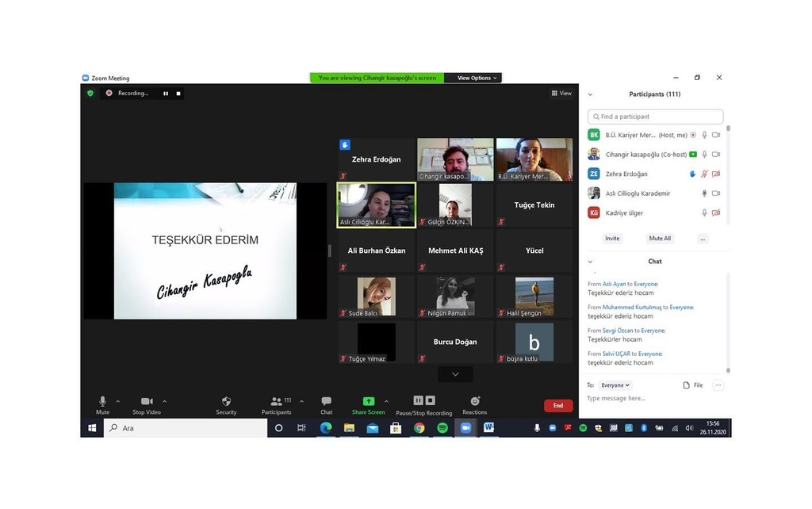812x509 pixels.
Task: Attach a File in chat
Action: tap(692, 385)
